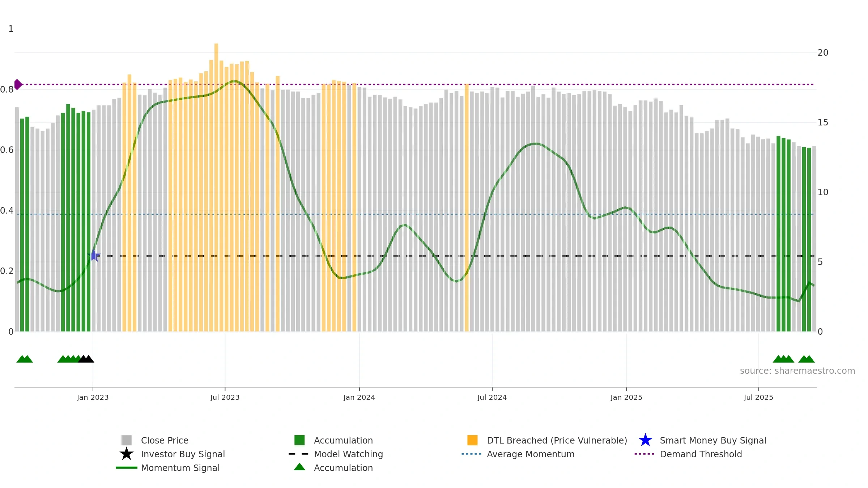Click the purple diamond Demand Threshold marker
This screenshot has height=488, width=868.
click(18, 84)
